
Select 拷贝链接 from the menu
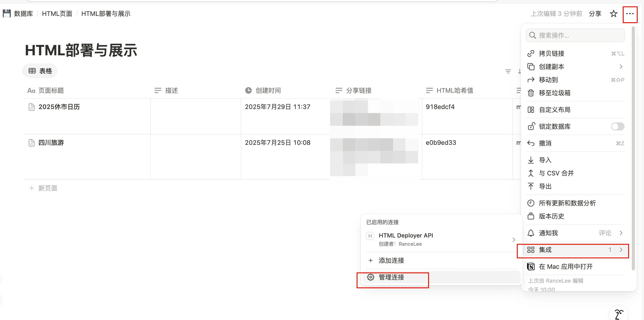point(551,53)
